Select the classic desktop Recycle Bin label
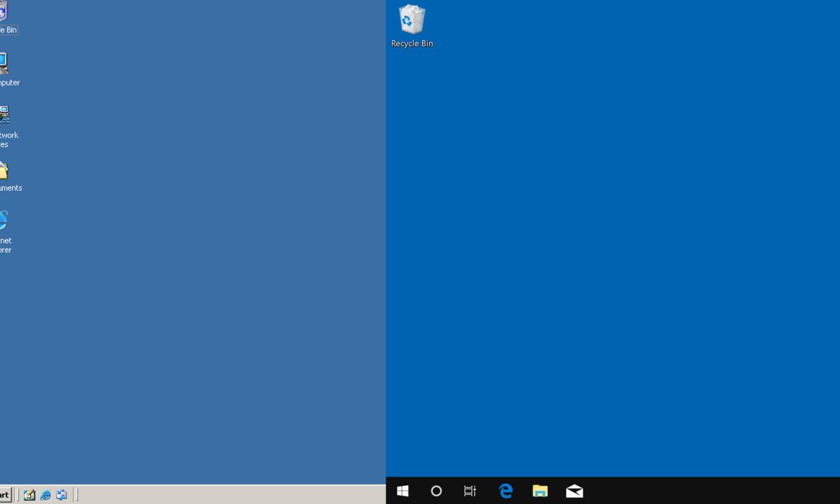840x504 pixels. (8, 30)
